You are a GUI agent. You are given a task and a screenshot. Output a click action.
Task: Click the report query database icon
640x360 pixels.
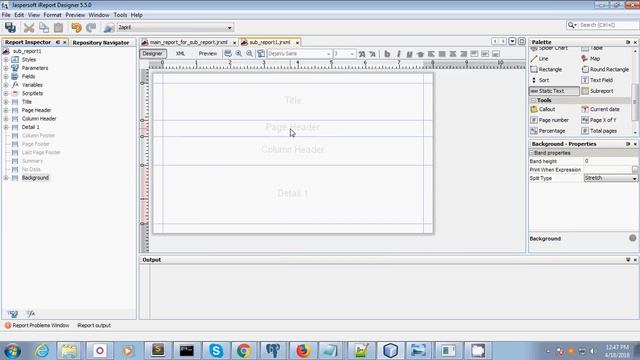click(x=228, y=53)
